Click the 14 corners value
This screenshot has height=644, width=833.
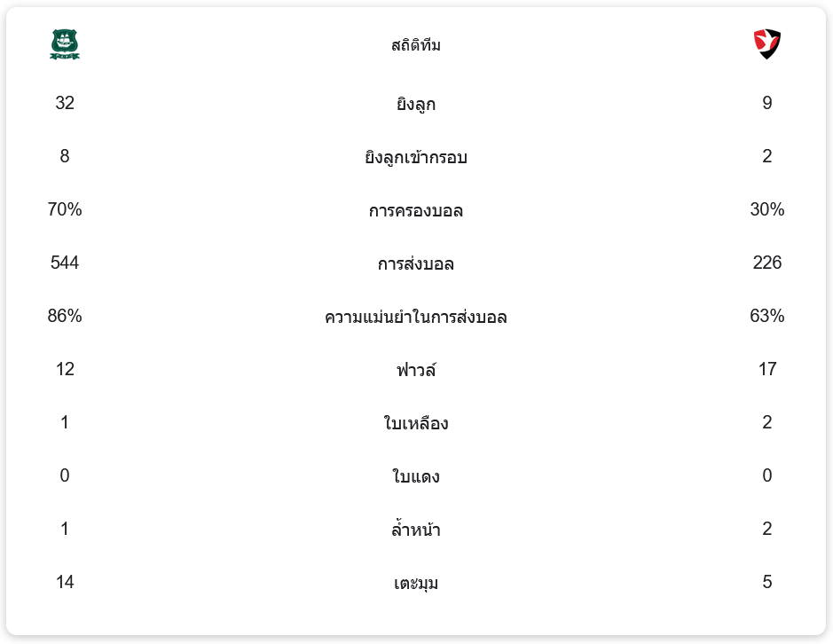click(65, 582)
